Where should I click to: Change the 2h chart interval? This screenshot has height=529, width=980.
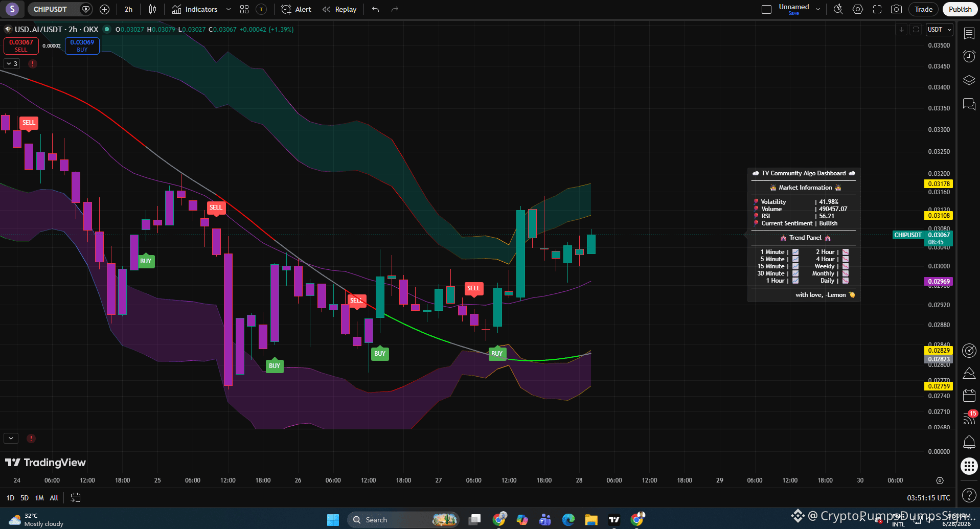[x=128, y=9]
